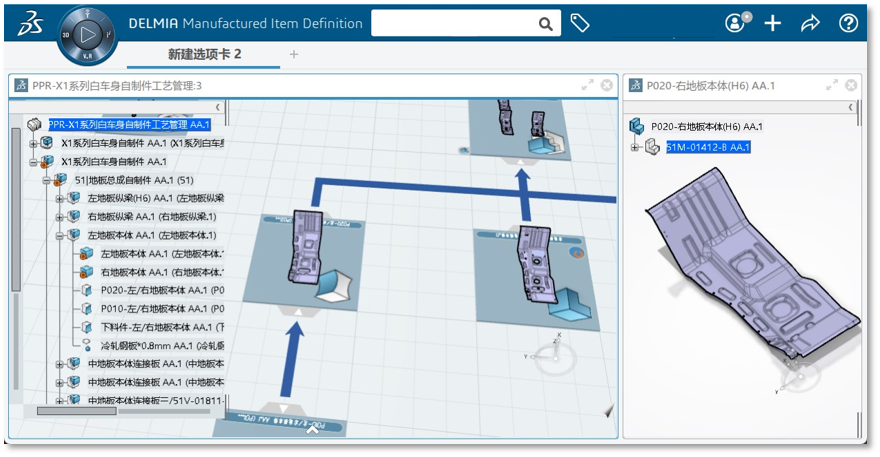Add a new tab with plus button

(294, 54)
